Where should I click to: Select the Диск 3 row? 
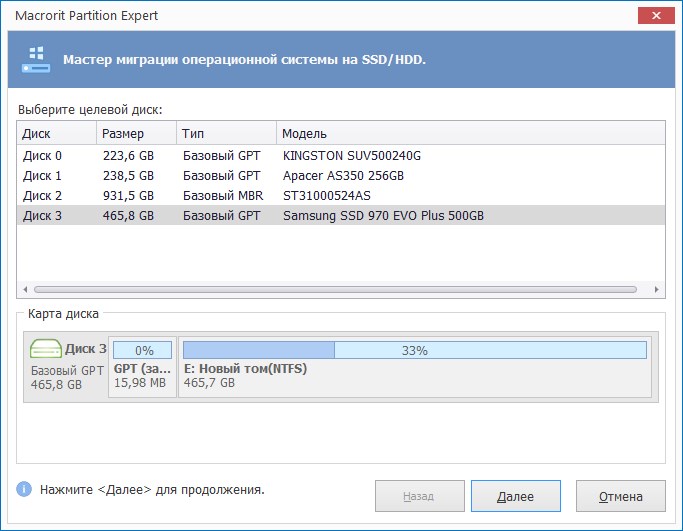coord(341,216)
